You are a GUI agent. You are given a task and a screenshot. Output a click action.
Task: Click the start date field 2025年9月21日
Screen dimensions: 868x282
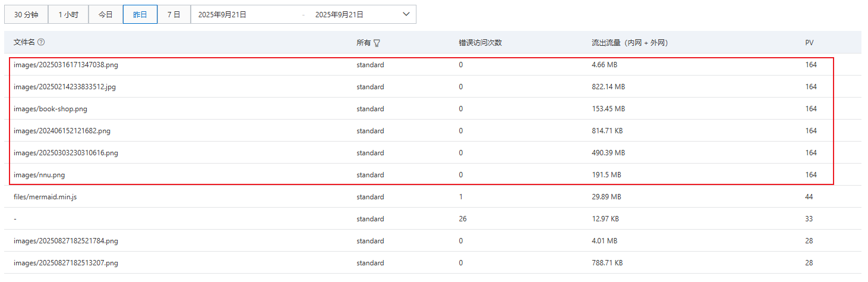coord(222,14)
